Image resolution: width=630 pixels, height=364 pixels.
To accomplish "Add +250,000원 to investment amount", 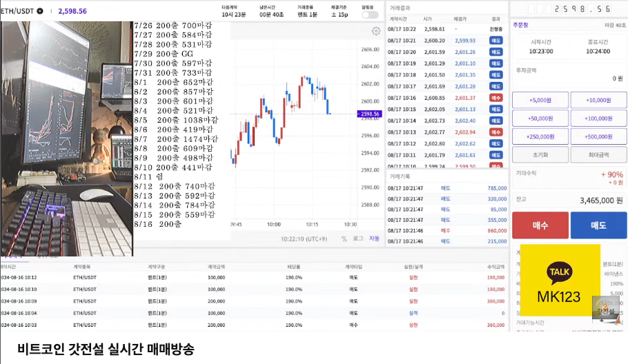I will point(540,136).
